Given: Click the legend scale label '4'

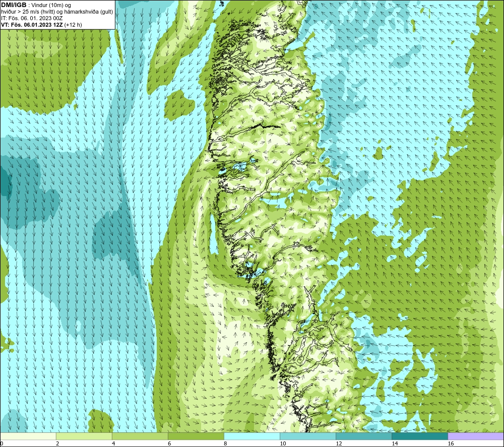Looking at the screenshot, I should (113, 443).
